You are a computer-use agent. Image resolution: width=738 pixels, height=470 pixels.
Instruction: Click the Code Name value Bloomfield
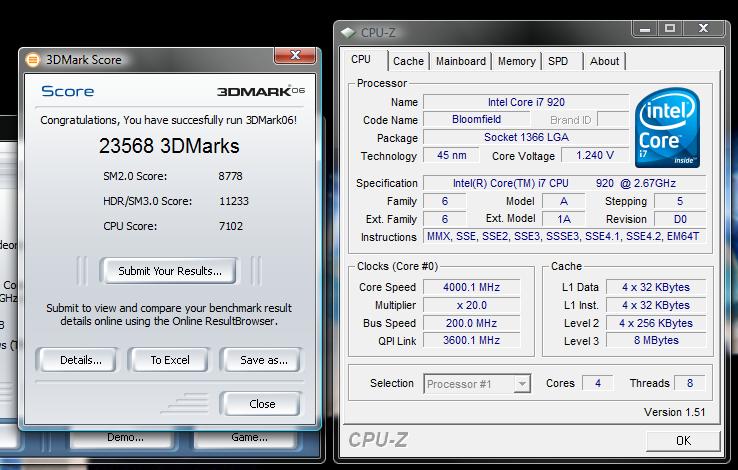476,119
